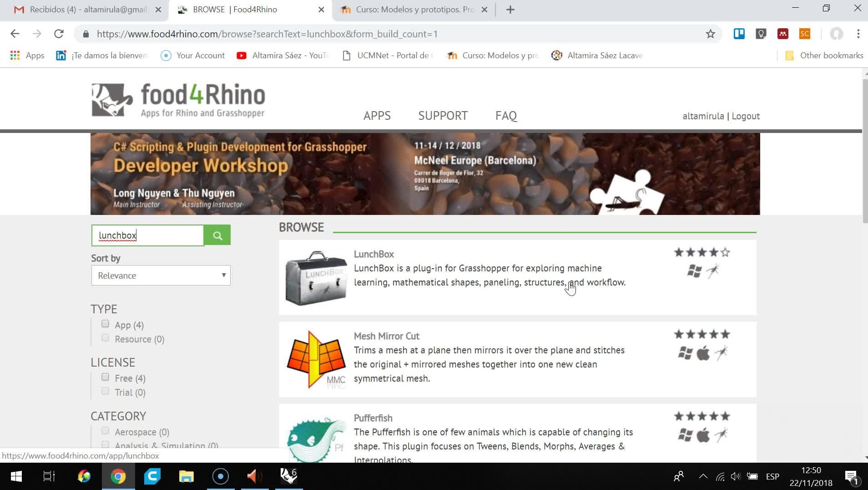Check the App (4) type filter
Image resolution: width=868 pixels, height=490 pixels.
(105, 324)
